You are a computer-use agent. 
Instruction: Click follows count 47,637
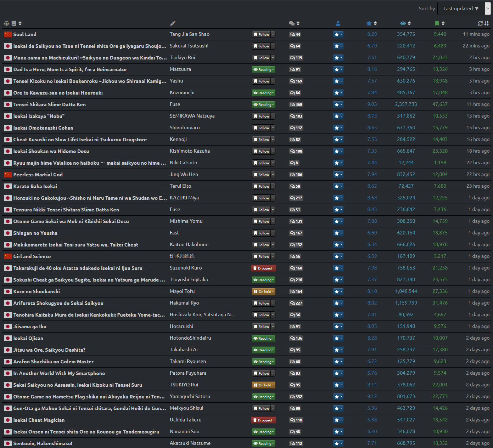point(440,104)
